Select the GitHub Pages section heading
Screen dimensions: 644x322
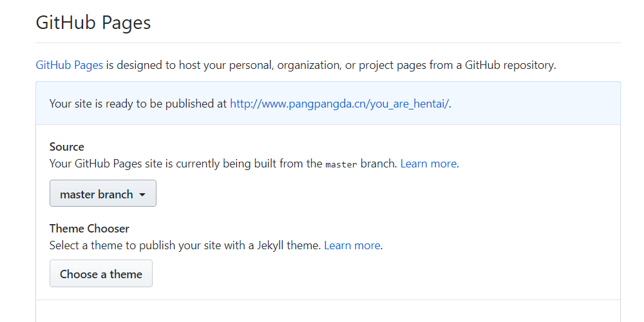click(x=93, y=22)
